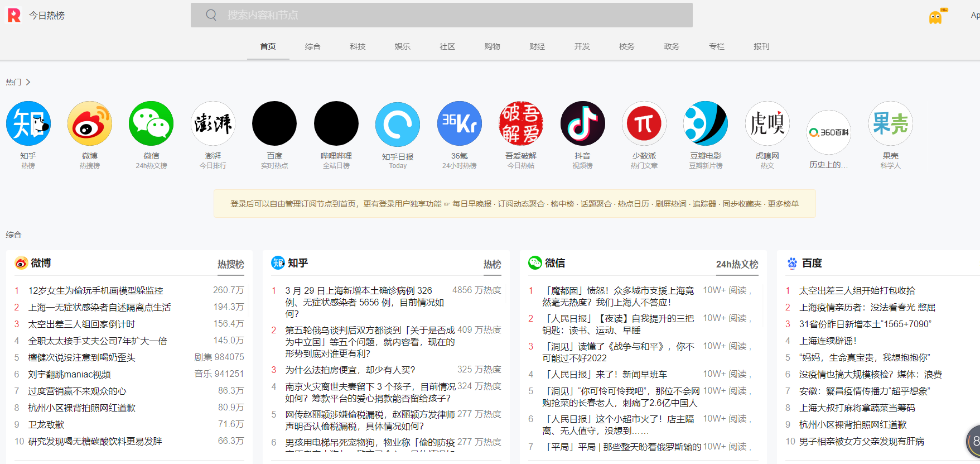The width and height of the screenshot is (980, 464).
Task: Open Weibo item 太空出差三人组回家倒计时
Action: point(82,324)
